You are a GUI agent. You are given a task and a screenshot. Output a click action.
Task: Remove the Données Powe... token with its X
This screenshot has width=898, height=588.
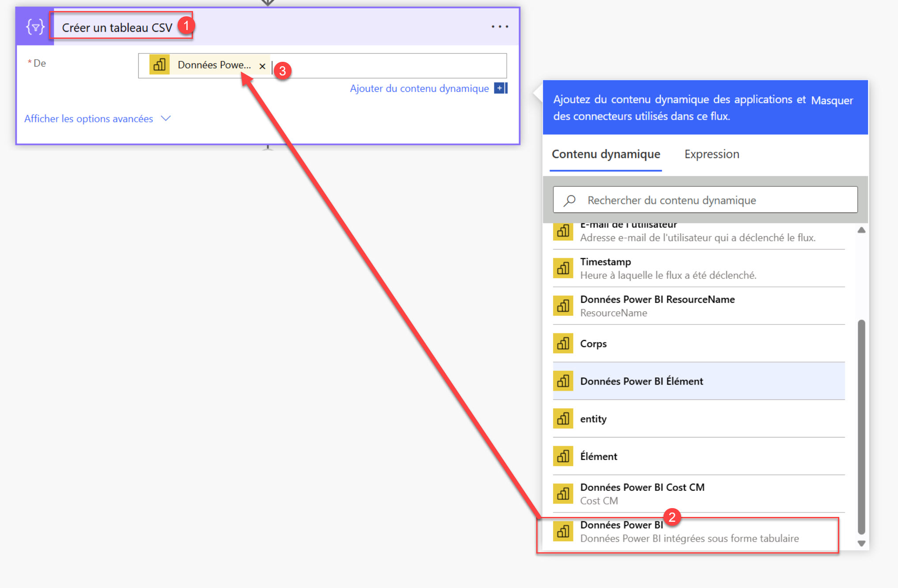pos(262,66)
